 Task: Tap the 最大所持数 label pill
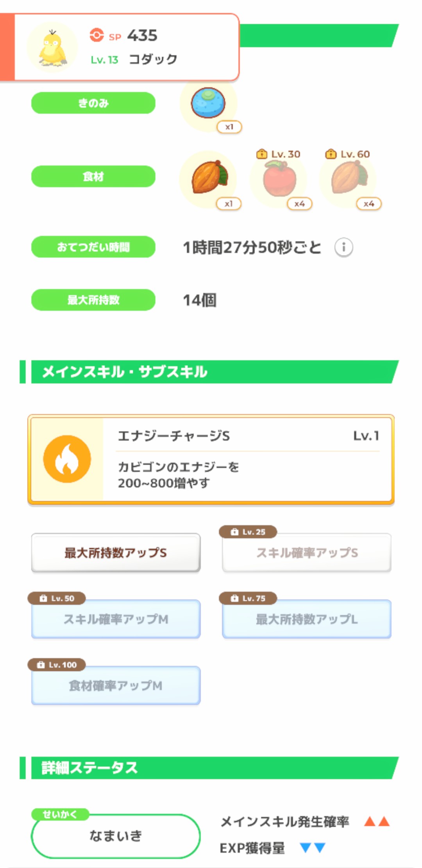pyautogui.click(x=93, y=300)
